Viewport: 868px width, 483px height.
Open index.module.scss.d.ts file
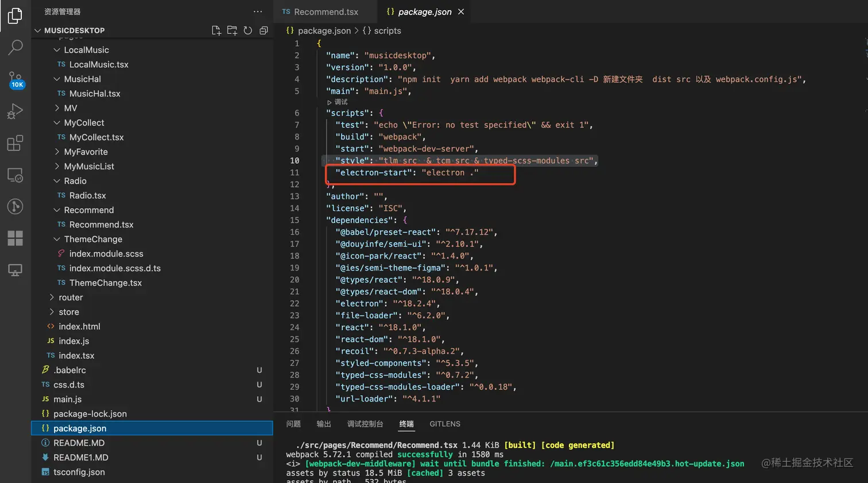(152, 268)
